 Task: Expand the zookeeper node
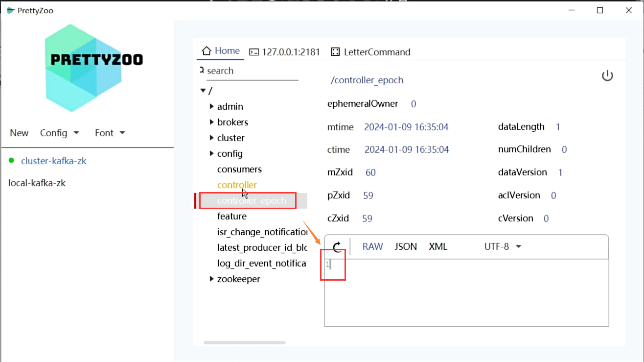tap(211, 279)
